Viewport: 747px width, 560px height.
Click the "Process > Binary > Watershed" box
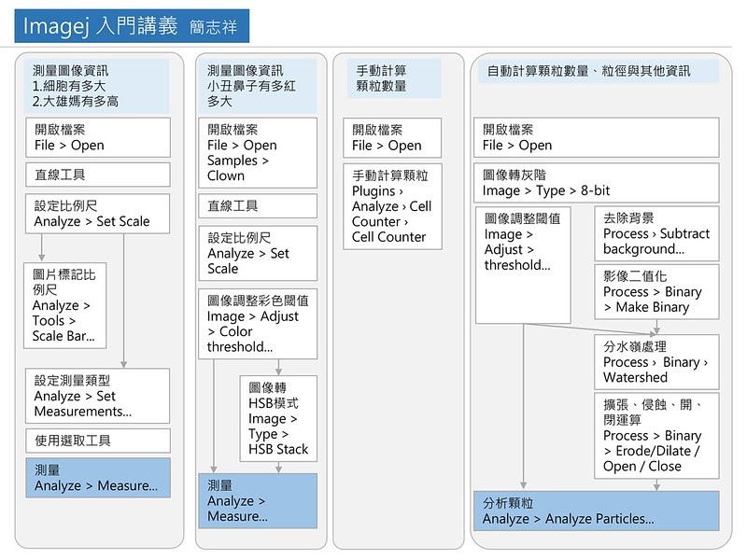656,362
